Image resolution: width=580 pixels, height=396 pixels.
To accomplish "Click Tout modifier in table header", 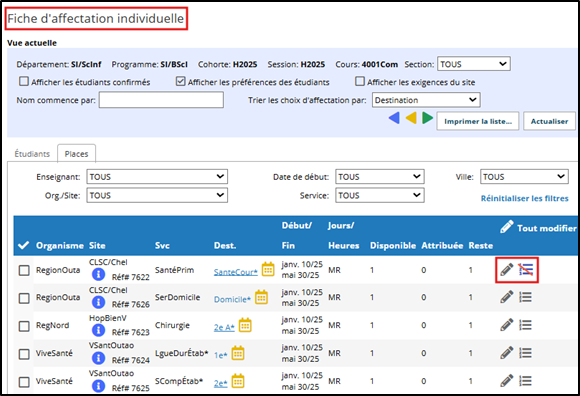I will [538, 227].
